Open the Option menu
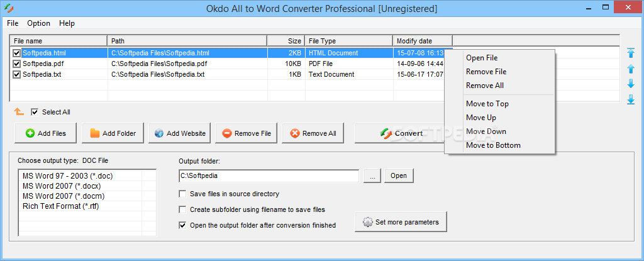 tap(38, 23)
